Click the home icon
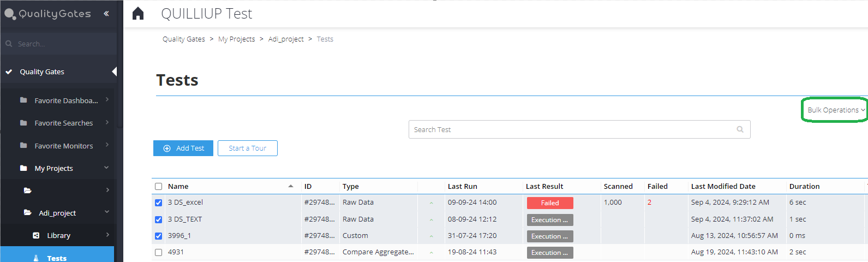The height and width of the screenshot is (262, 868). (x=138, y=13)
